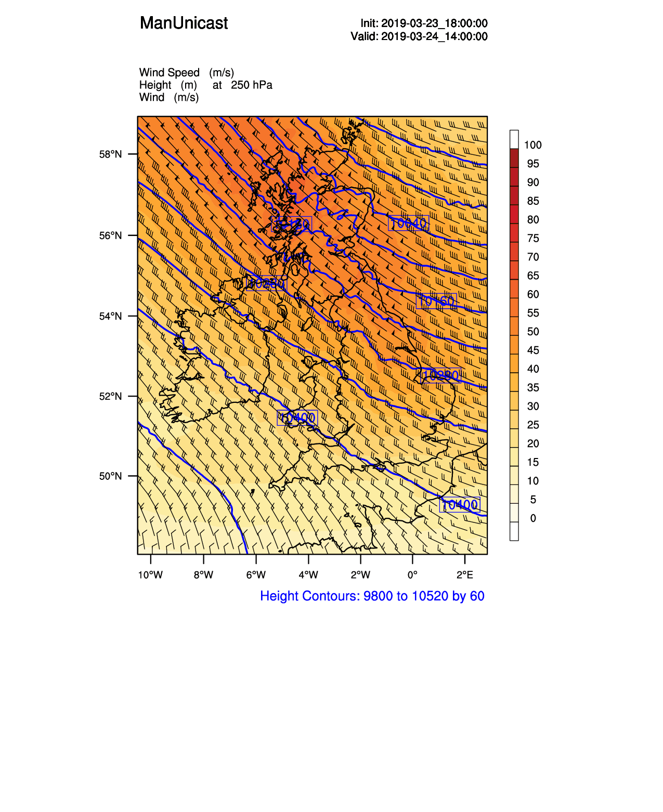Click the 56°N latitude label
This screenshot has width=663, height=812.
[x=110, y=235]
